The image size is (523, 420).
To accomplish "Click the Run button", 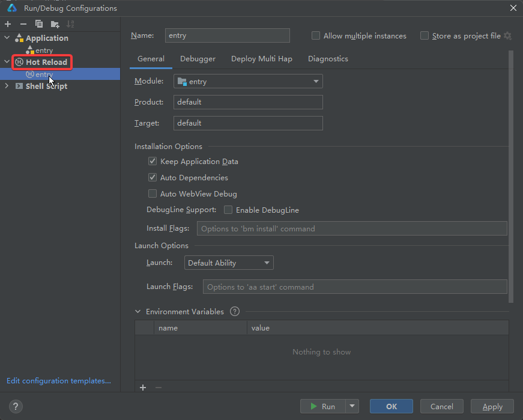I will click(323, 406).
